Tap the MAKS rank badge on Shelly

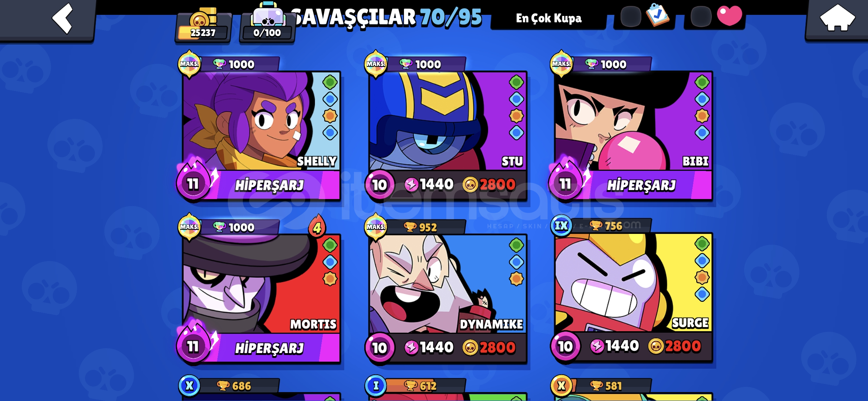[x=189, y=64]
